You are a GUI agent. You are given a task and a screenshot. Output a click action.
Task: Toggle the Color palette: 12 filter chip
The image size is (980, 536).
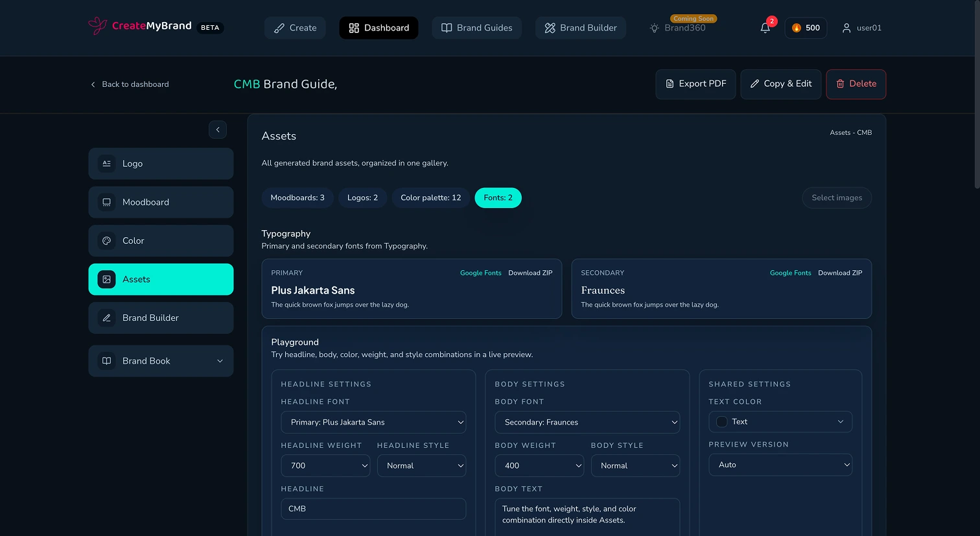430,198
